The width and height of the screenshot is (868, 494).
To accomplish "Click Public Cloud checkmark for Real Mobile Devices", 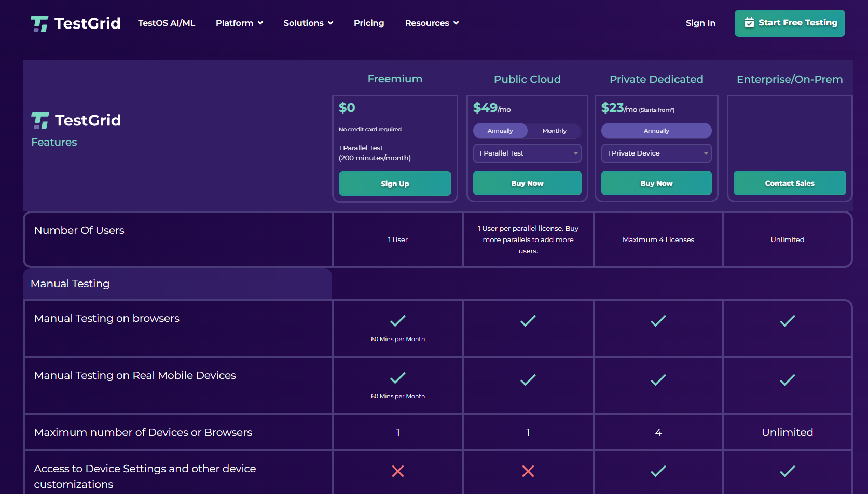I will pos(528,380).
